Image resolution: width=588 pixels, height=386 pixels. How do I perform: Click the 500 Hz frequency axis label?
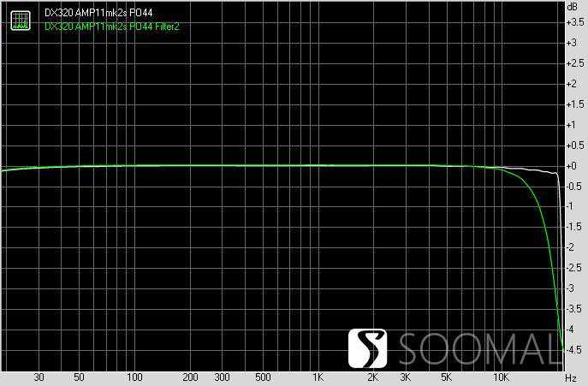click(263, 377)
